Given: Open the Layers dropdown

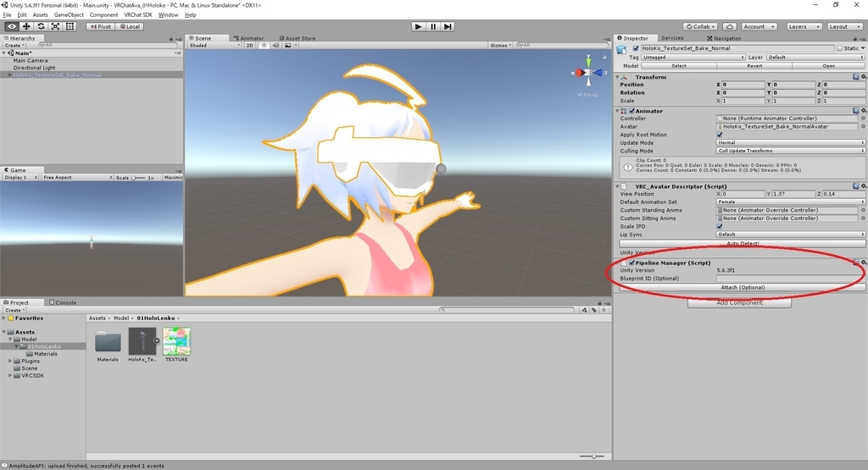Looking at the screenshot, I should click(x=803, y=26).
